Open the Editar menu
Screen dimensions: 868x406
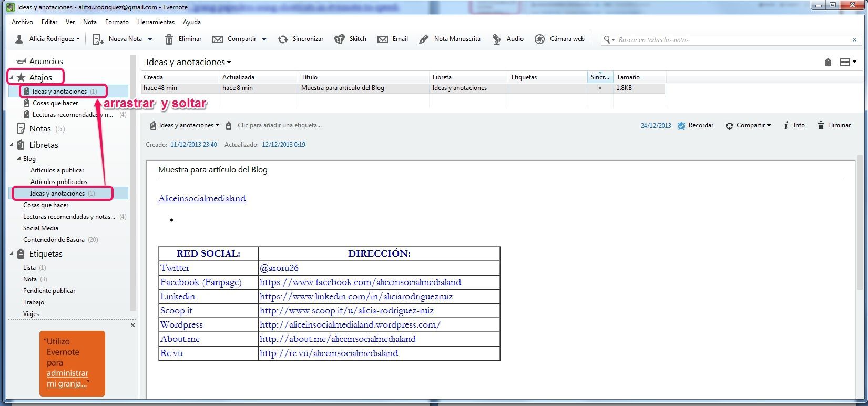pyautogui.click(x=49, y=22)
